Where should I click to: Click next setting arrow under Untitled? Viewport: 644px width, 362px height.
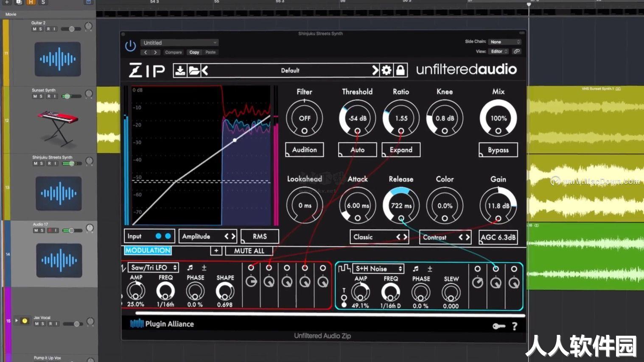(x=155, y=52)
